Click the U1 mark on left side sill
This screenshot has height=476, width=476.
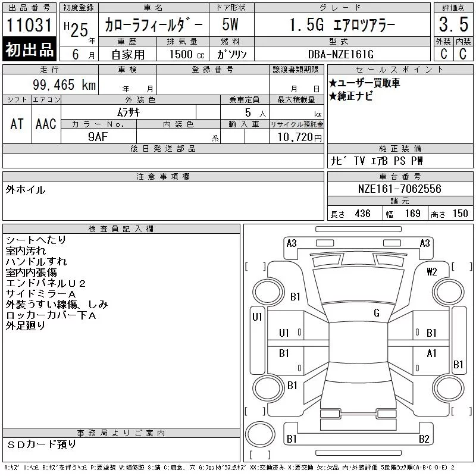[x=257, y=317]
